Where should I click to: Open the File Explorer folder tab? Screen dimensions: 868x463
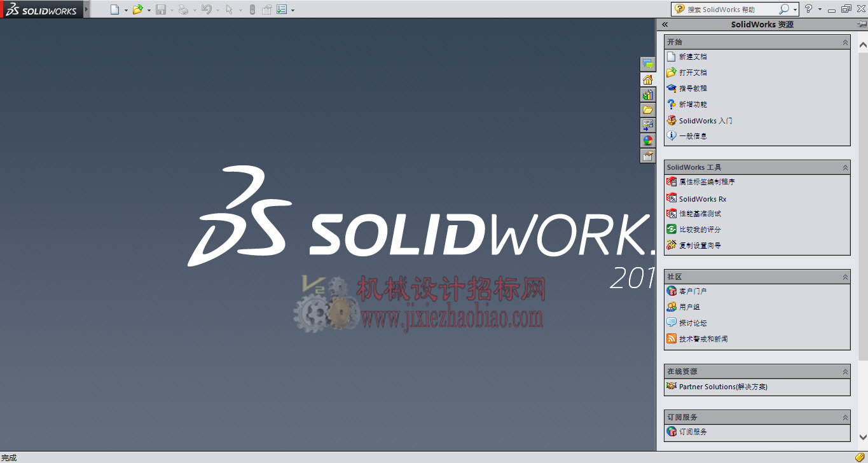tap(648, 110)
